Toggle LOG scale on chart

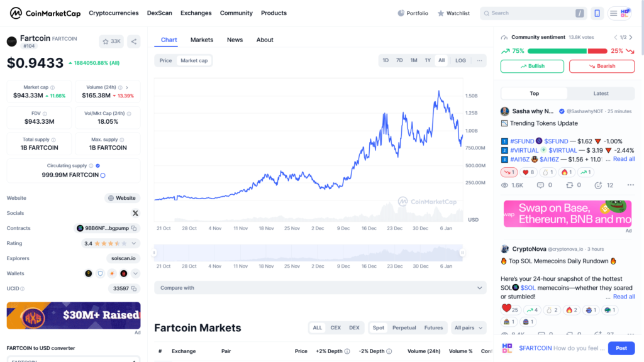point(460,60)
